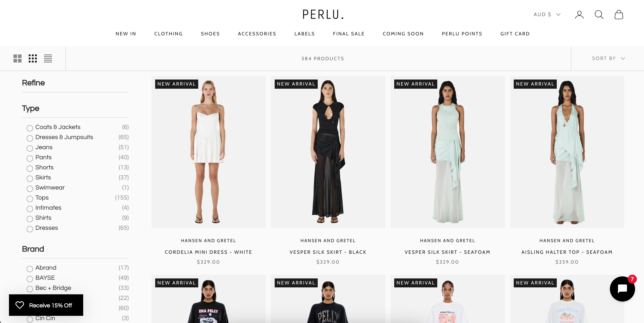Select the Jeans type filter
644x323 pixels.
click(30, 148)
